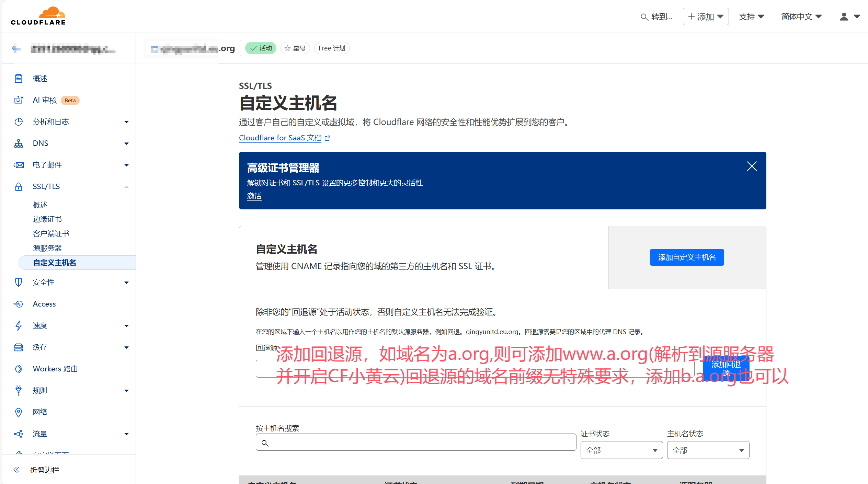Click the Beta tag beside AI 审核
Viewport: 868px width, 484px height.
(x=70, y=100)
